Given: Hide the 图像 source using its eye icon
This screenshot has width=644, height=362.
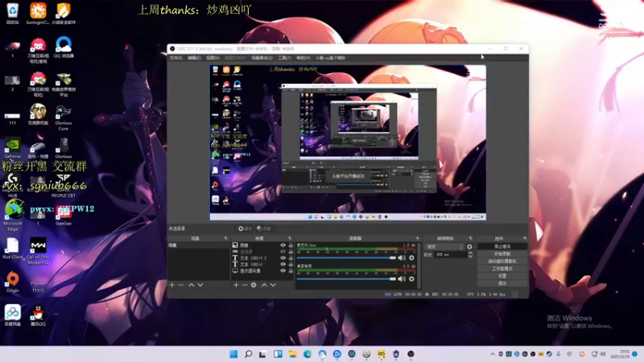Looking at the screenshot, I should [x=283, y=245].
